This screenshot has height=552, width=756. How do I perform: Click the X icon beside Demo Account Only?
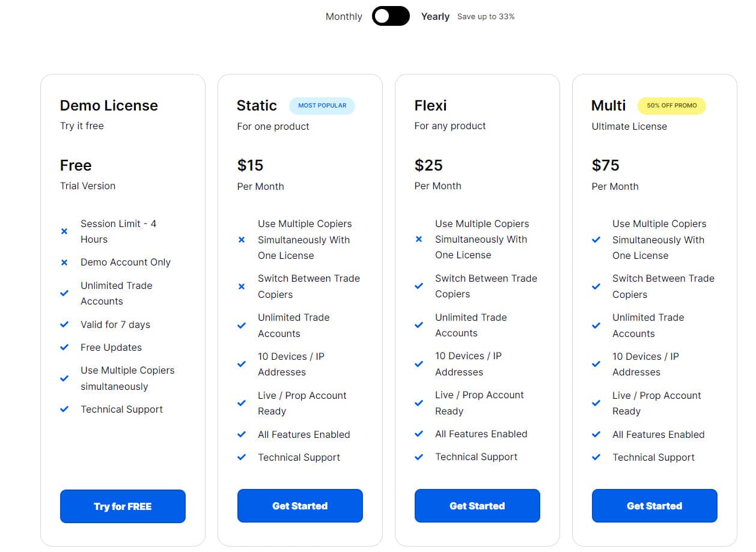click(x=64, y=262)
